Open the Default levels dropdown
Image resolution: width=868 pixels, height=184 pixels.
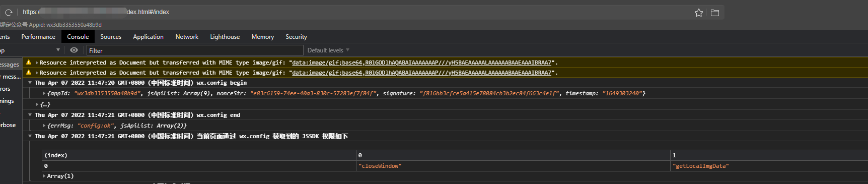pyautogui.click(x=328, y=50)
